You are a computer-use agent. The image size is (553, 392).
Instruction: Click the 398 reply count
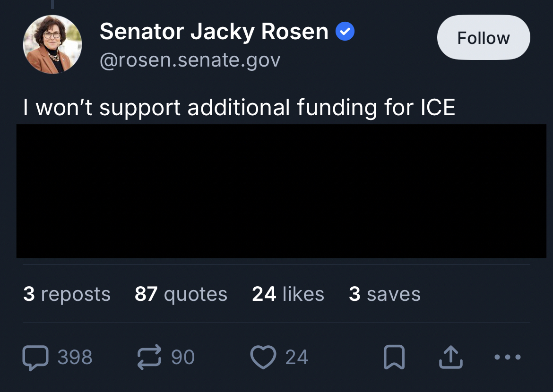point(75,358)
